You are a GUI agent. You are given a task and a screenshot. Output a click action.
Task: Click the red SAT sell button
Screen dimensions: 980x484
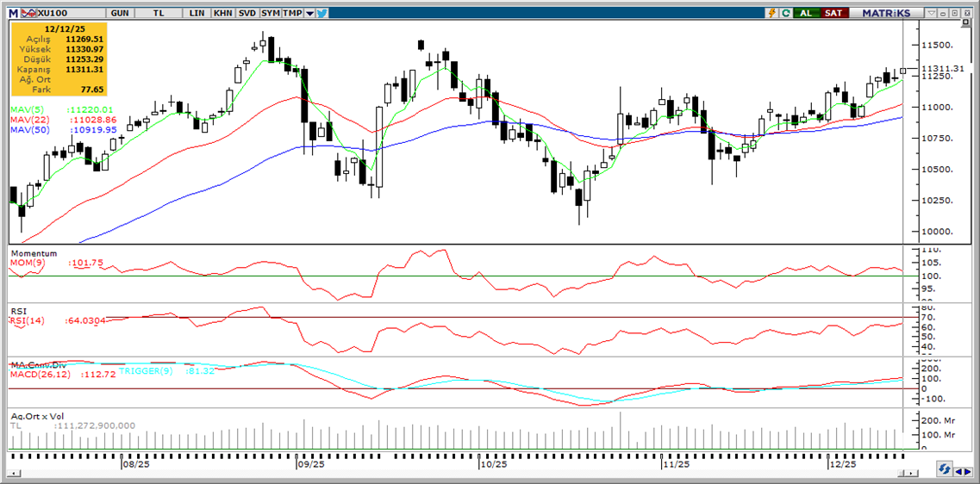(x=833, y=13)
